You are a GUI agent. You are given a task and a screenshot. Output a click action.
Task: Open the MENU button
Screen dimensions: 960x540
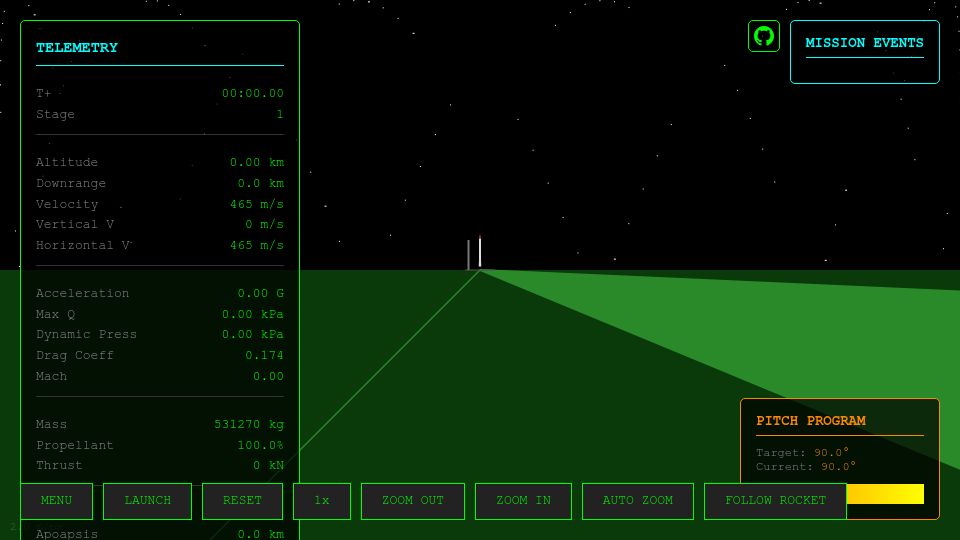pos(56,501)
